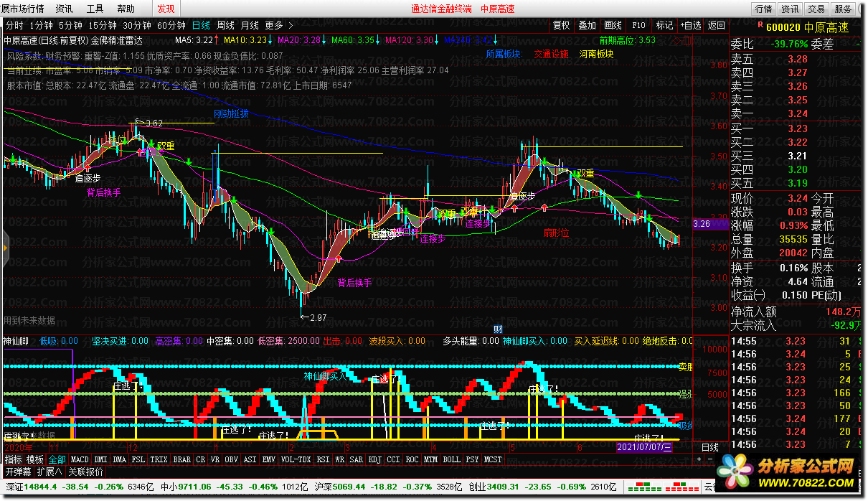Viewport: 868px width, 501px height.
Task: Open the 河南板块 sector link
Action: [x=597, y=54]
